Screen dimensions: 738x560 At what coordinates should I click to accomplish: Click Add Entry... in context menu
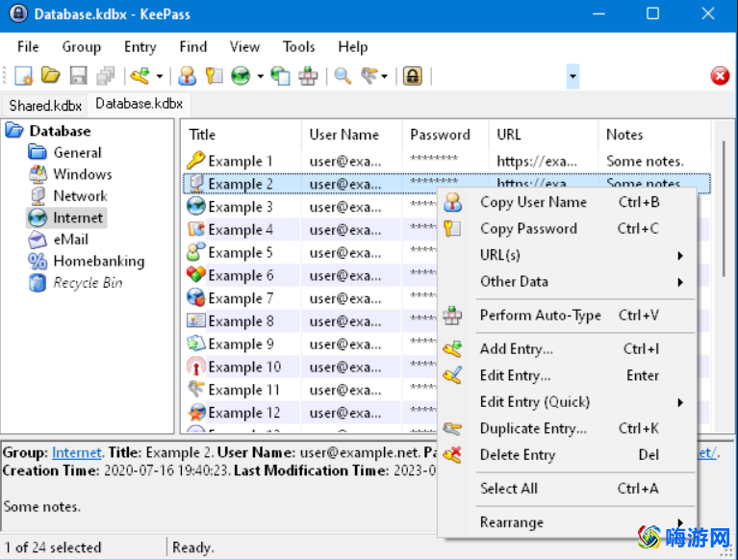coord(567,349)
